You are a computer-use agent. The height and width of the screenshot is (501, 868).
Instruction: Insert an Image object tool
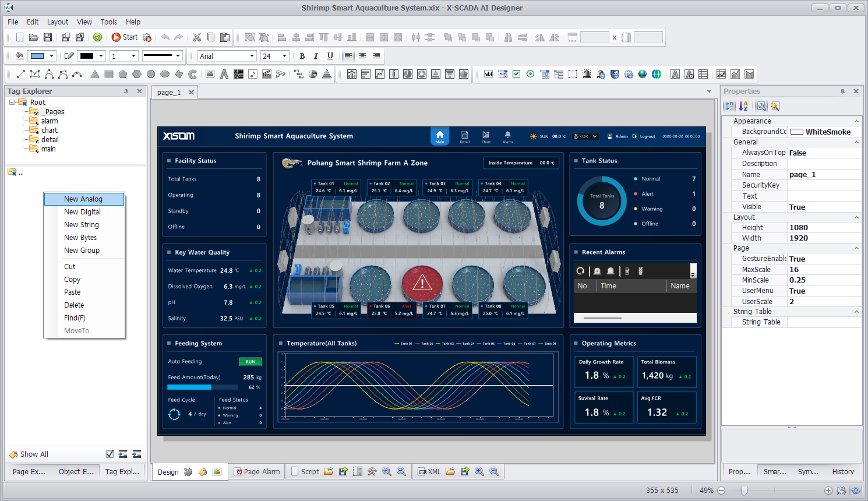coord(210,74)
